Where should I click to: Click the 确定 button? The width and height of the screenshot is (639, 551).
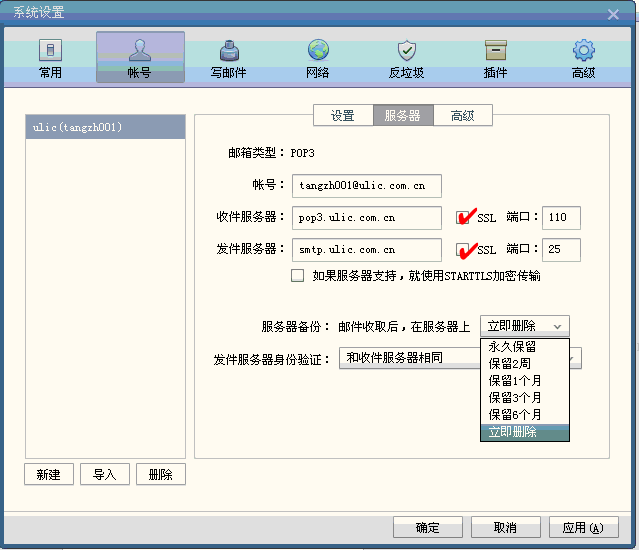click(427, 528)
